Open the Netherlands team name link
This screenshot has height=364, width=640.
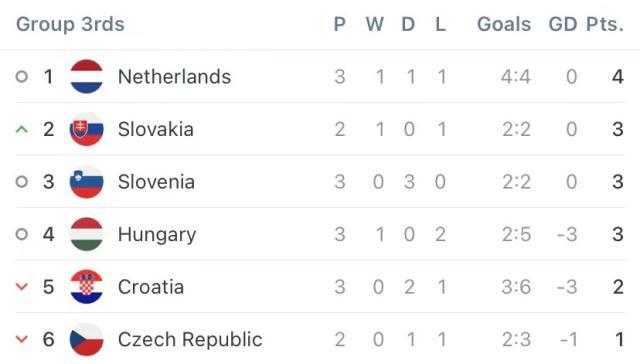point(174,77)
